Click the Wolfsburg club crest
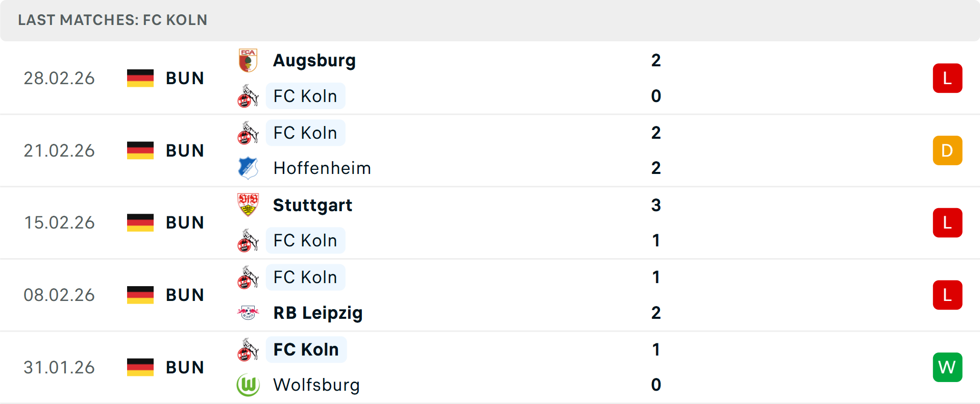The width and height of the screenshot is (980, 404). pyautogui.click(x=248, y=385)
